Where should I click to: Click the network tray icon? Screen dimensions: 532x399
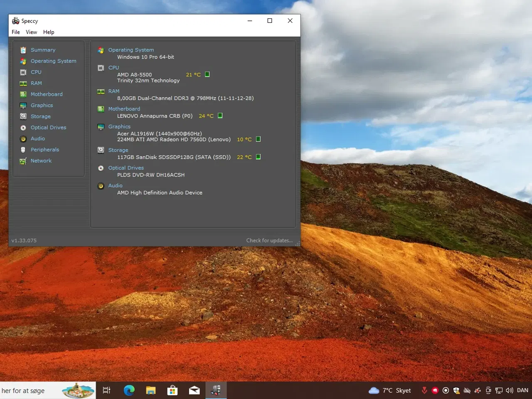pyautogui.click(x=499, y=390)
